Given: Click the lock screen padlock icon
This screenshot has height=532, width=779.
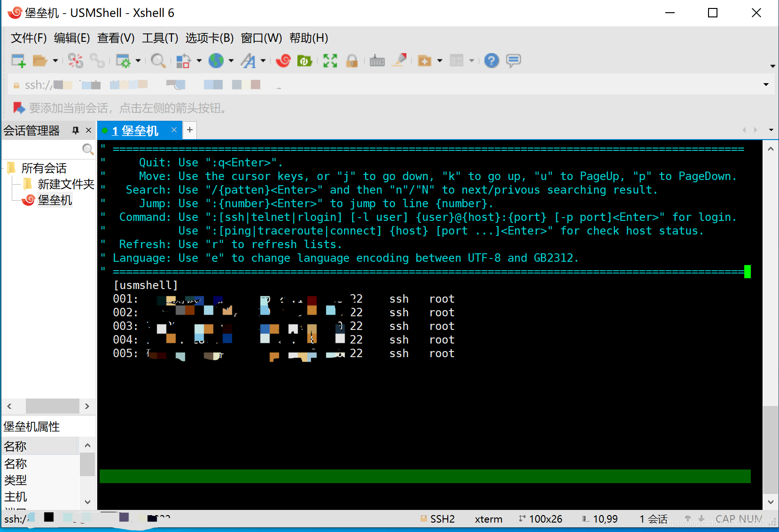Looking at the screenshot, I should [x=352, y=61].
